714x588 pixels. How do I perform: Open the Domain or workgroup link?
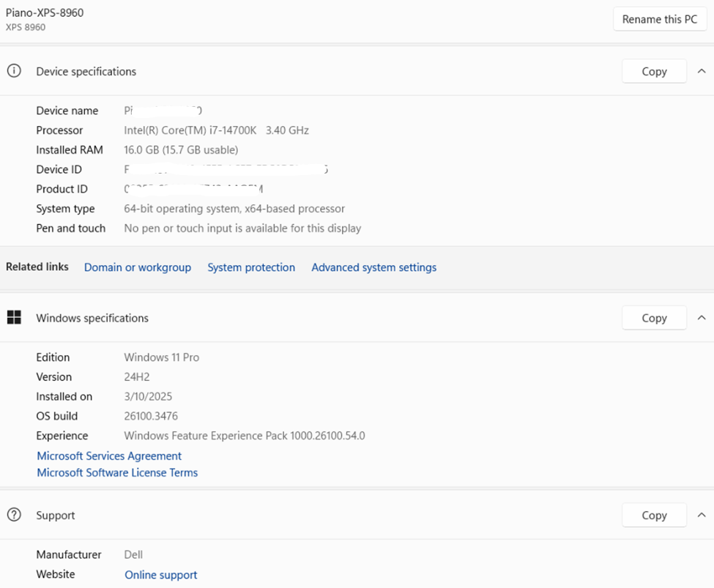pyautogui.click(x=138, y=267)
